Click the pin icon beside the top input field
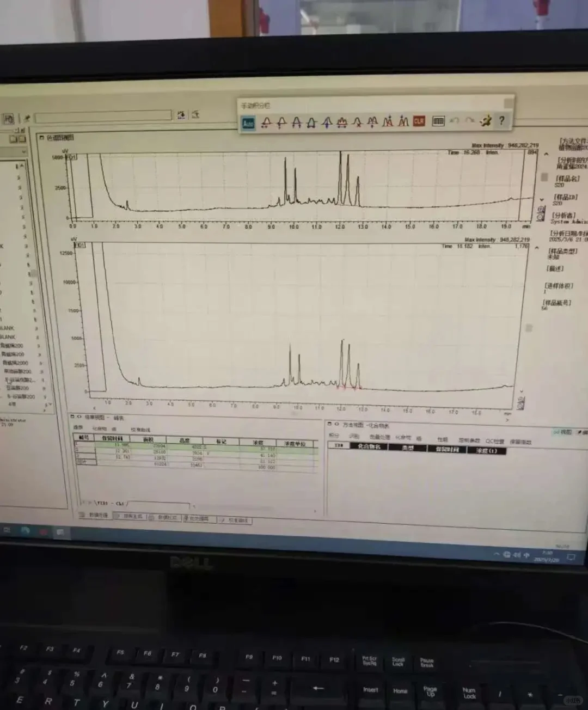 coord(26,118)
